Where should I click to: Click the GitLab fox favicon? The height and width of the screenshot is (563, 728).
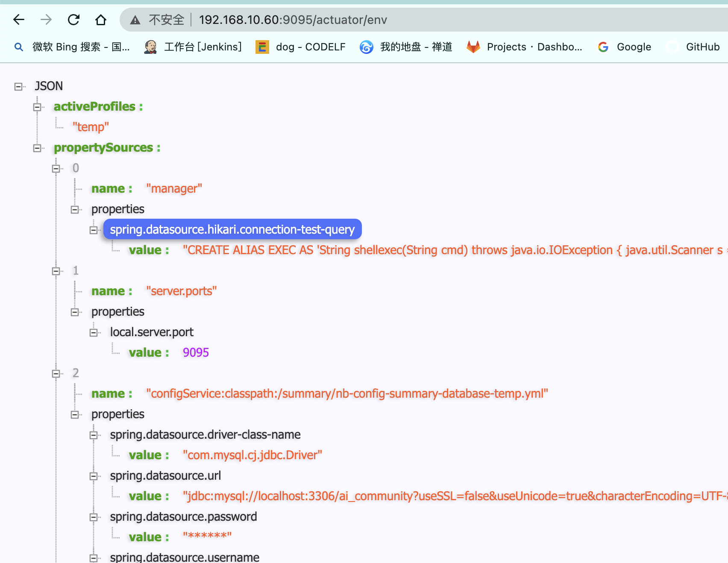[x=473, y=47]
